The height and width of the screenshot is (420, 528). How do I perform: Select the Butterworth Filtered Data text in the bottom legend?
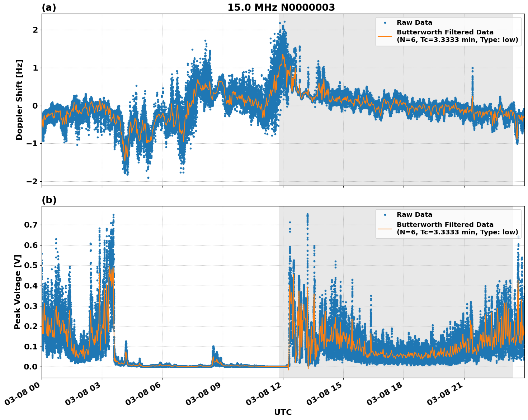click(x=445, y=225)
